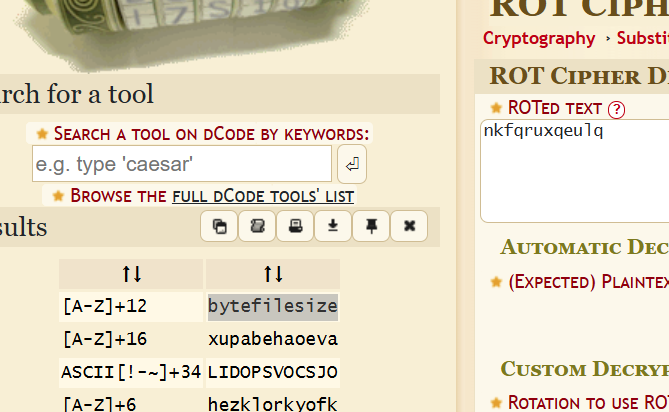This screenshot has height=412, width=669.
Task: Select the LIDOPSVOCSJO result cell
Action: tap(273, 372)
